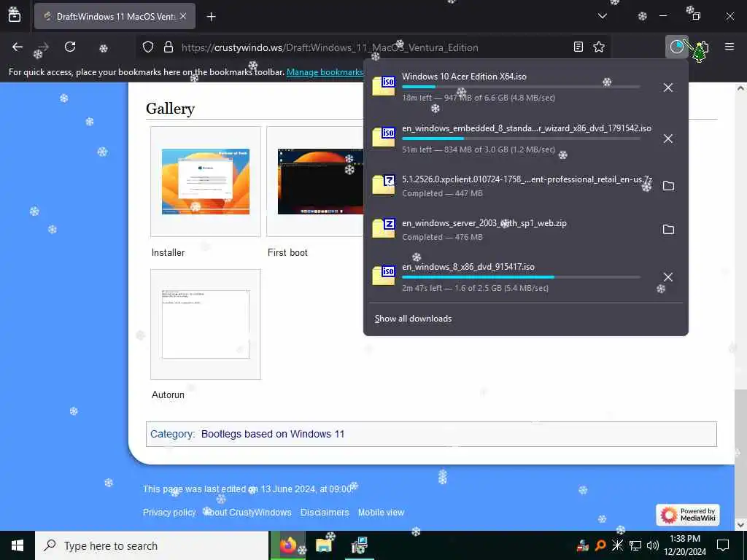Open the Installer gallery thumbnail

tap(206, 182)
